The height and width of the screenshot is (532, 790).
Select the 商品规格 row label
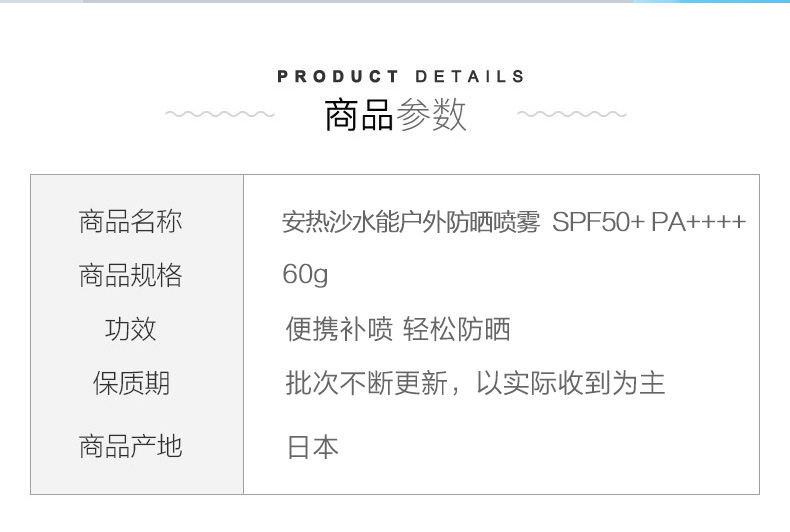(x=130, y=275)
